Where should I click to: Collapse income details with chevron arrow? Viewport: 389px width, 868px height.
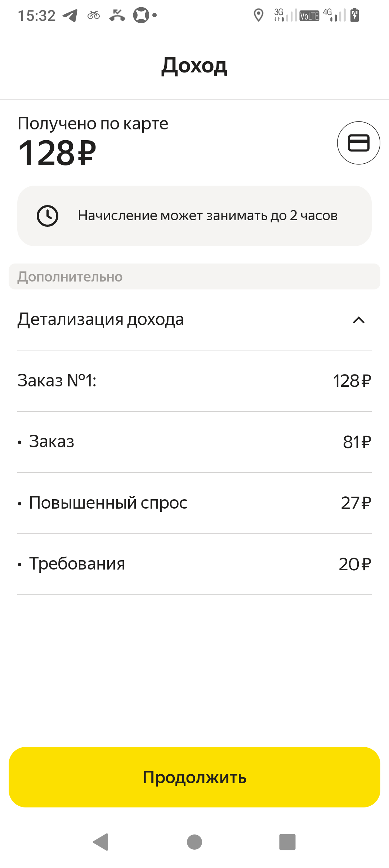(x=358, y=320)
